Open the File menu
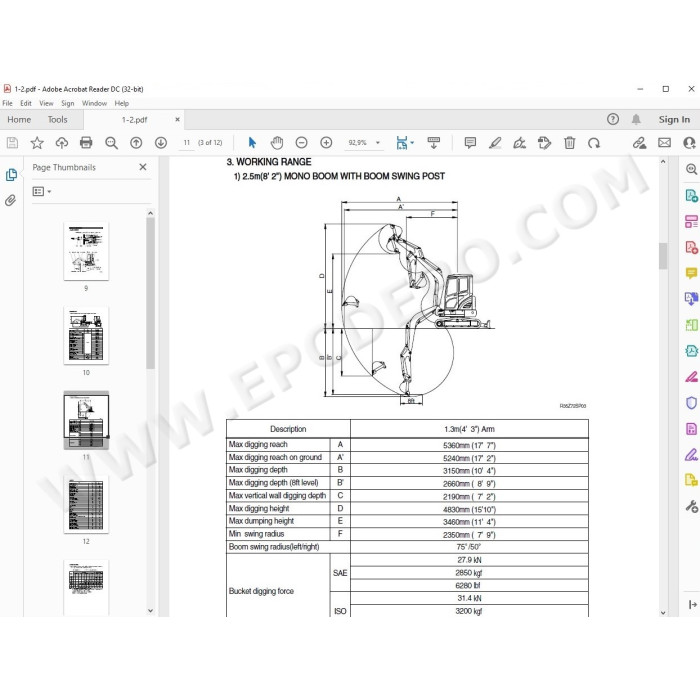 pyautogui.click(x=8, y=103)
